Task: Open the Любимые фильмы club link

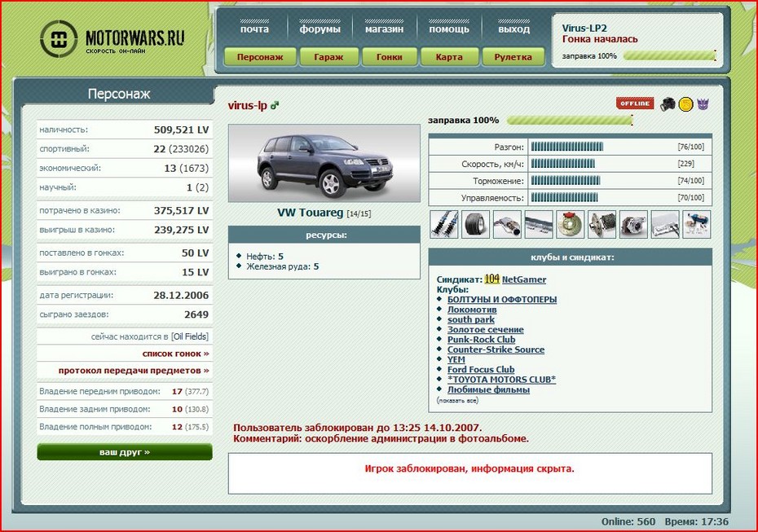Action: pyautogui.click(x=488, y=389)
